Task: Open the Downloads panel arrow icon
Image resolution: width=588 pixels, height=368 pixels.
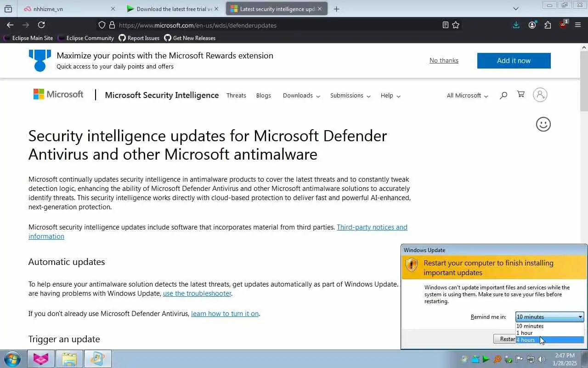Action: point(516,25)
